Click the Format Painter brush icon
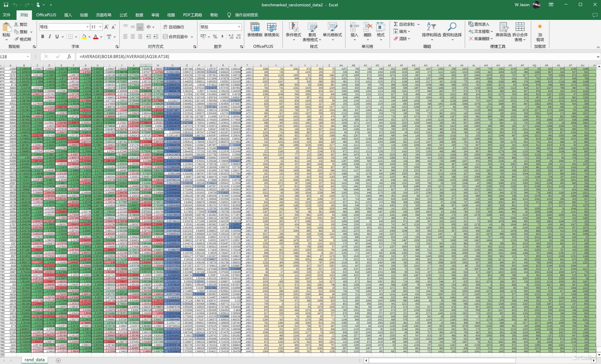Viewport: 601px width, 364px height. click(x=16, y=39)
